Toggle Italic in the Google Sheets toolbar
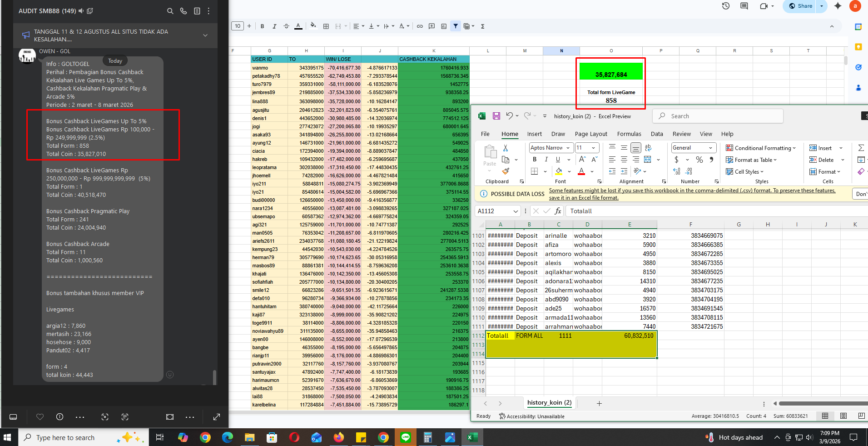This screenshot has width=868, height=446. [274, 26]
